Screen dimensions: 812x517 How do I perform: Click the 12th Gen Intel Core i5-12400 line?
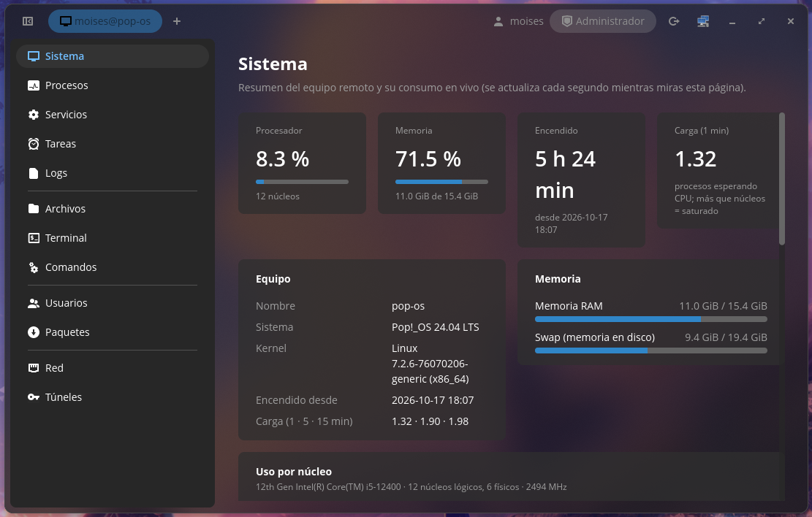click(x=411, y=486)
